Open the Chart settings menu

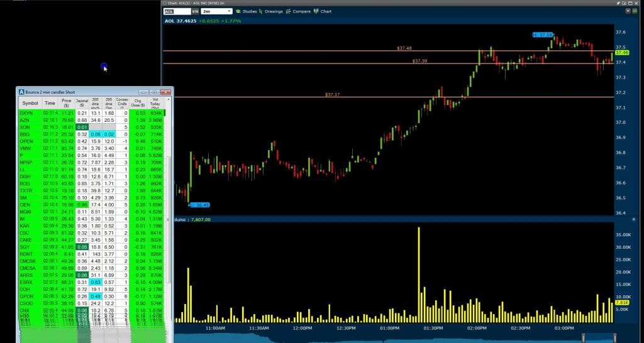pos(323,11)
